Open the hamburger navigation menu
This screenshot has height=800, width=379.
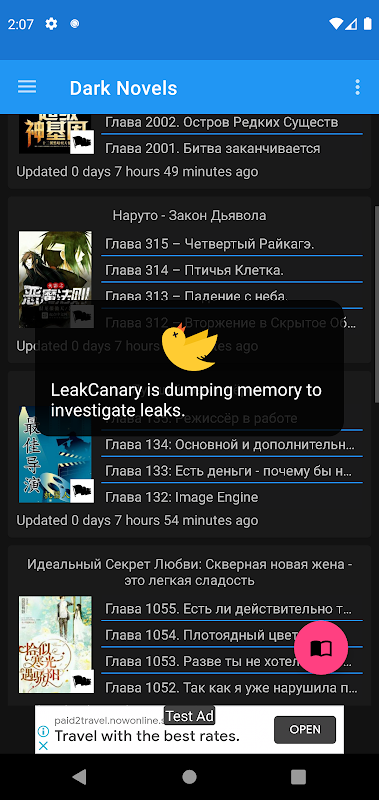tap(27, 87)
